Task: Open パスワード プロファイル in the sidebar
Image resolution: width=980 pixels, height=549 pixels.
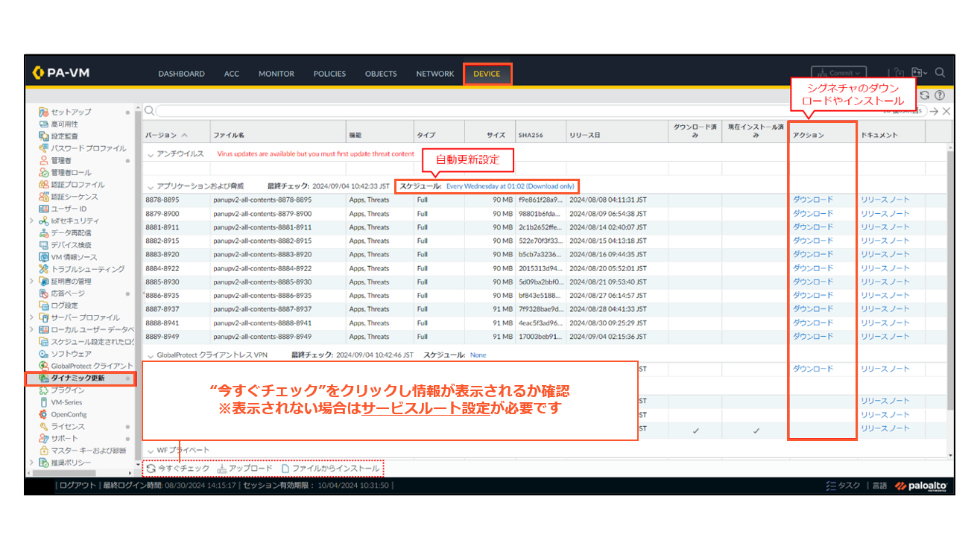Action: pos(88,148)
